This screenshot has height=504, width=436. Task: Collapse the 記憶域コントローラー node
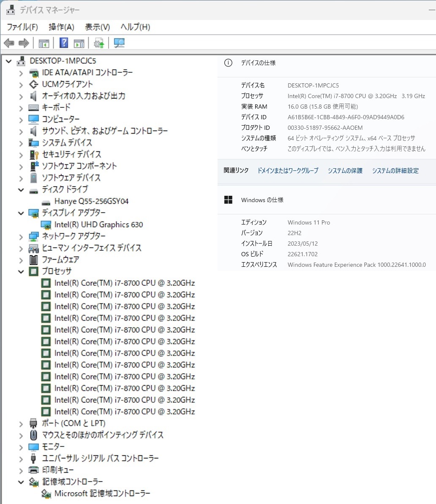pyautogui.click(x=21, y=482)
